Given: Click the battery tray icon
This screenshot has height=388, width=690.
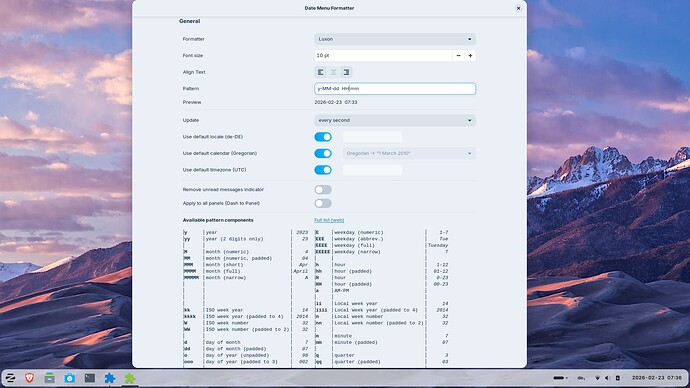Looking at the screenshot, I should click(617, 378).
